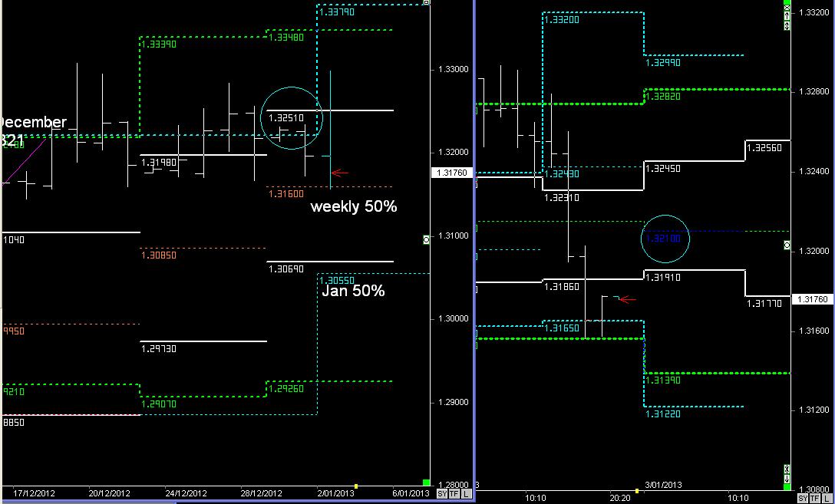
Task: Click the 20:20 time label on right chart
Action: [x=619, y=499]
